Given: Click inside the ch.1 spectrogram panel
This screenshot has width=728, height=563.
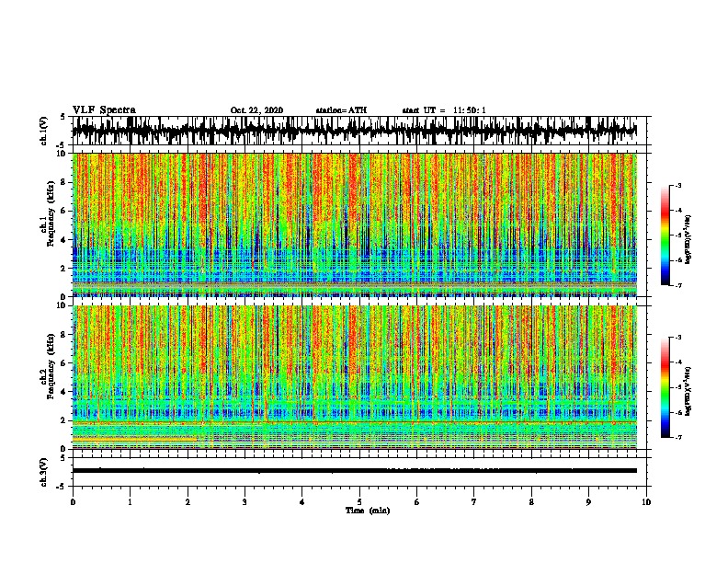Looking at the screenshot, I should click(354, 224).
